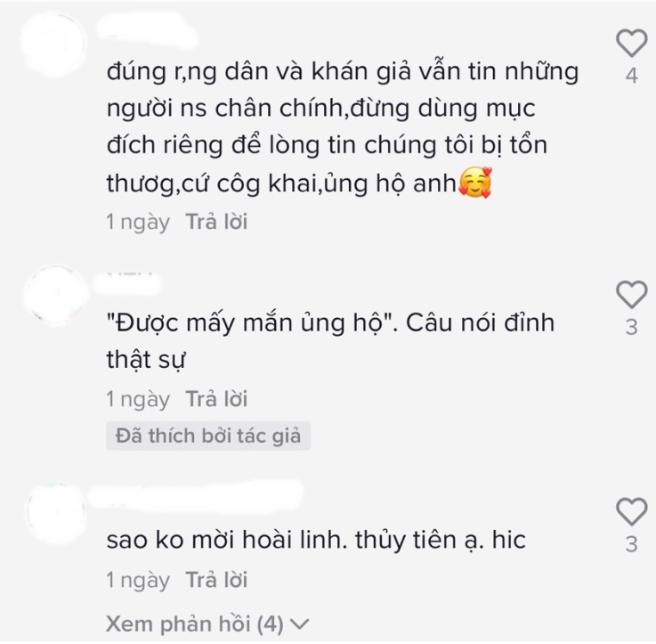This screenshot has height=644, width=656.
Task: Expand "Xem phản hồi (4)" replies
Action: tap(207, 624)
